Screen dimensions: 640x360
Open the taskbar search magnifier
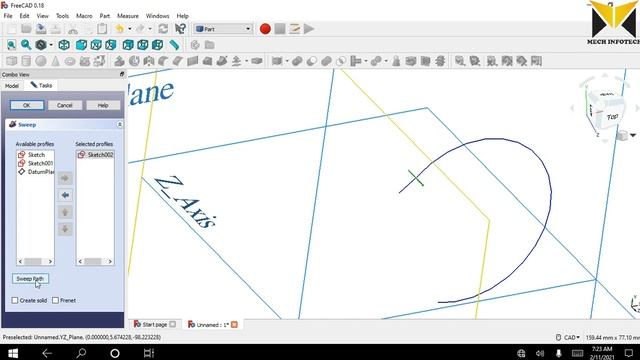(81, 353)
